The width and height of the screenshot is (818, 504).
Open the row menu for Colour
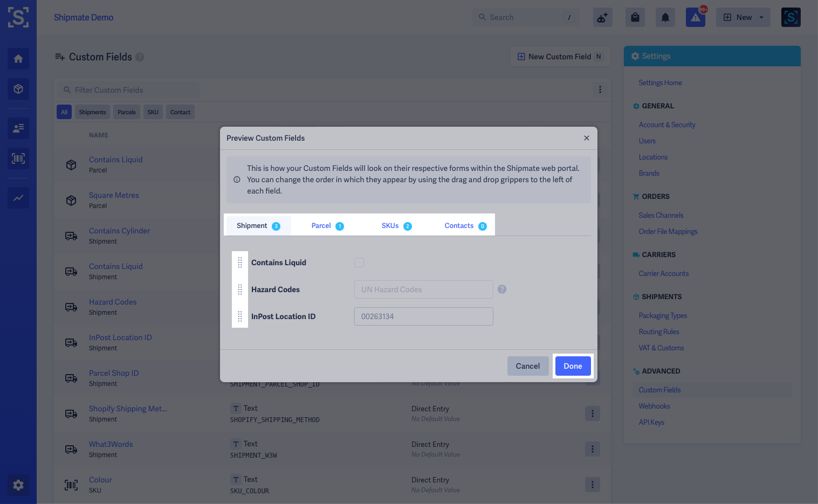pos(593,485)
